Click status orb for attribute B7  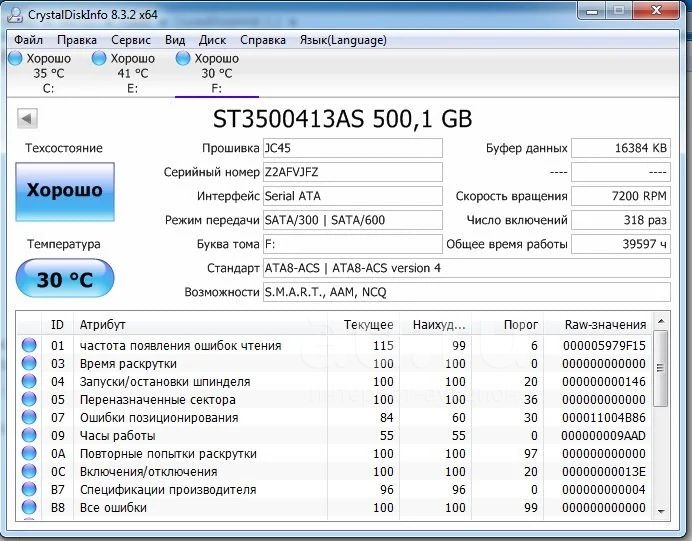coord(29,489)
